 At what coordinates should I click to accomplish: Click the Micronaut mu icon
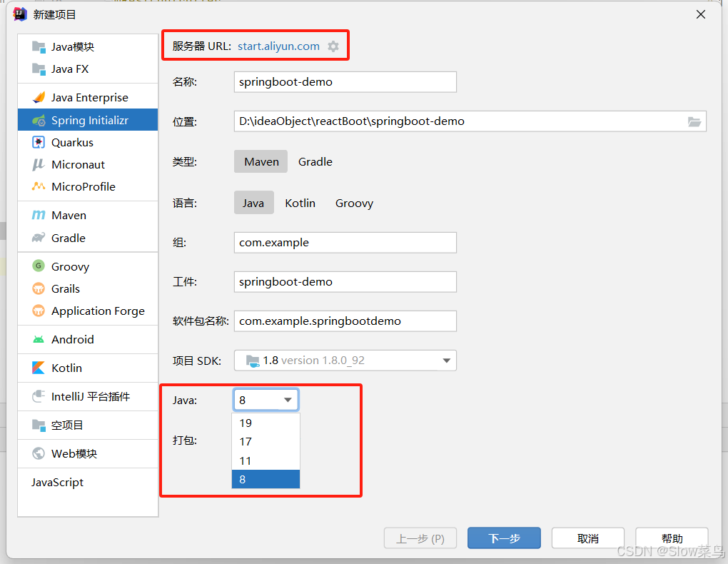point(39,164)
